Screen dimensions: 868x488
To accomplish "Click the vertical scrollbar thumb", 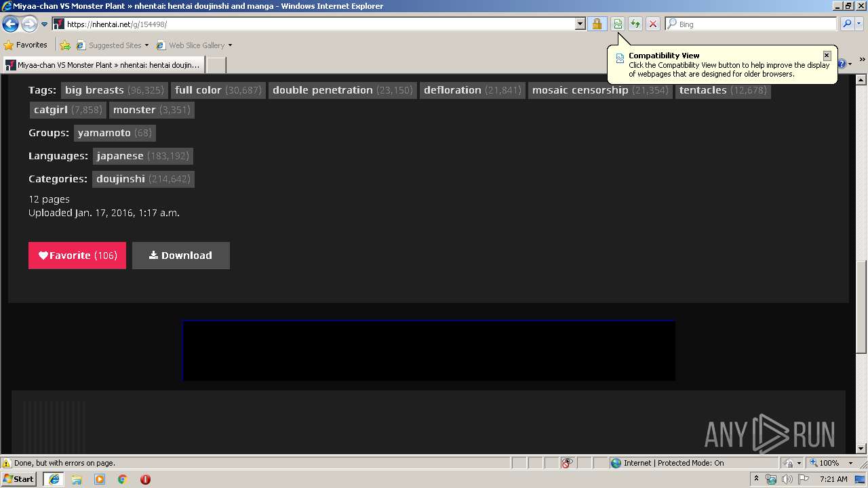I will (861, 306).
